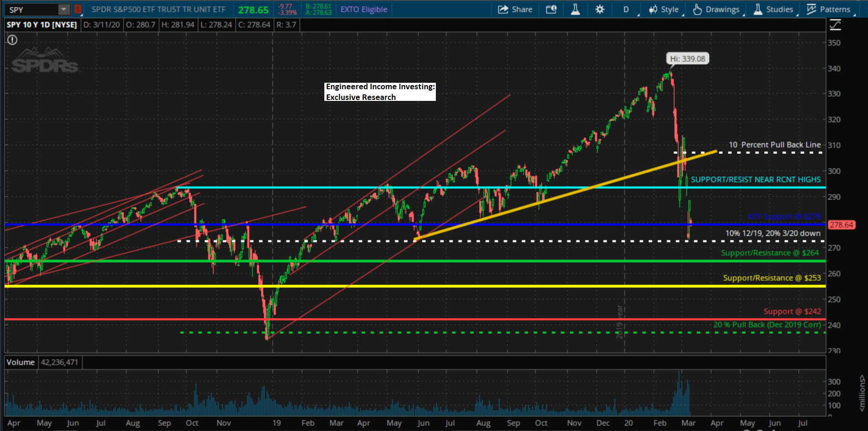Open the Drawings menu
Screen dimensions: 868x431
[716, 9]
